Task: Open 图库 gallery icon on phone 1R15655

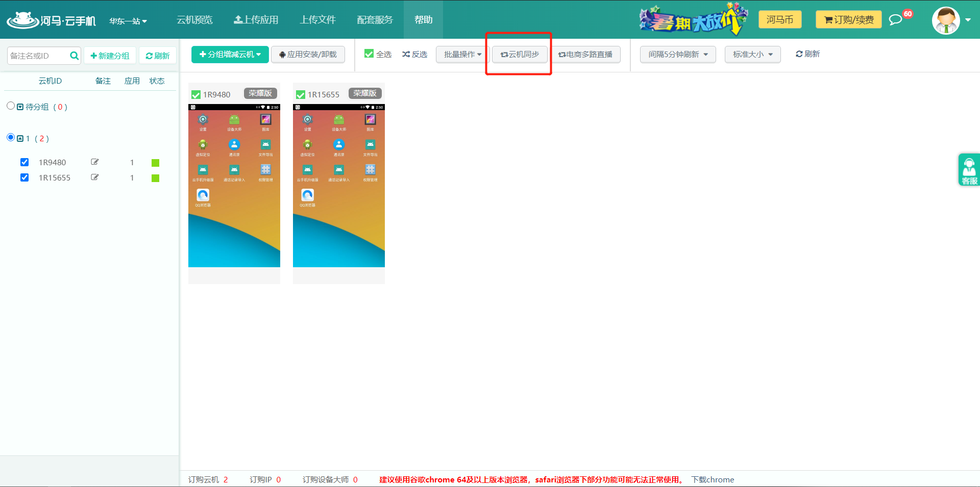Action: click(x=370, y=120)
